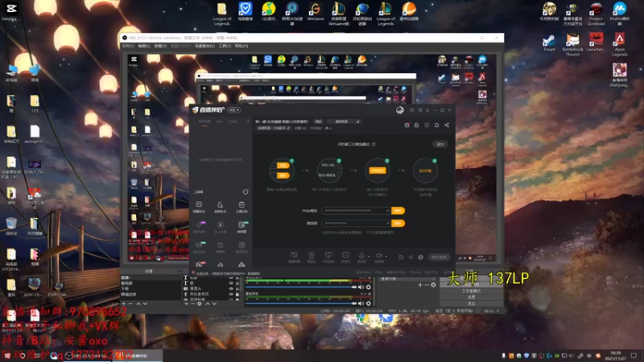Click share icon in 直播伴侣 top toolbar

click(x=447, y=125)
